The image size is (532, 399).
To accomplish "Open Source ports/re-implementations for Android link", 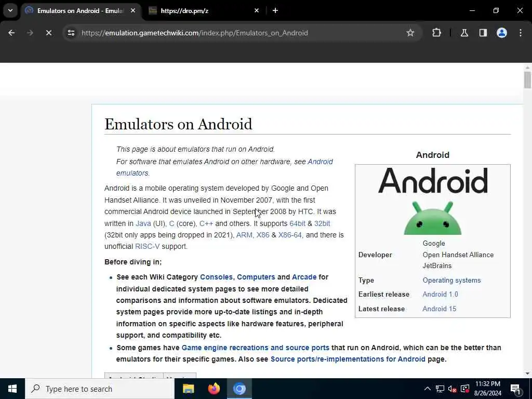I will 348,360.
